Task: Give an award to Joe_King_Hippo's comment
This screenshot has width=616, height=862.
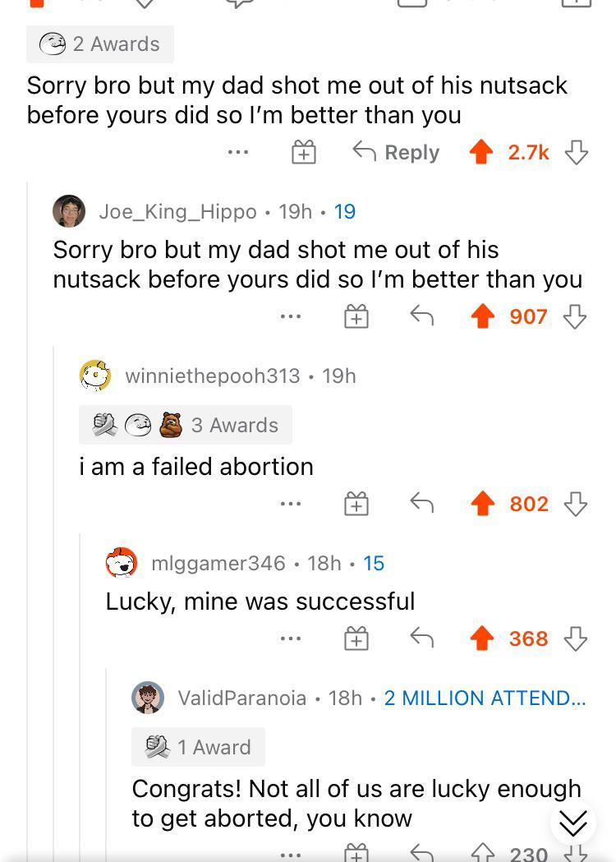Action: click(356, 316)
